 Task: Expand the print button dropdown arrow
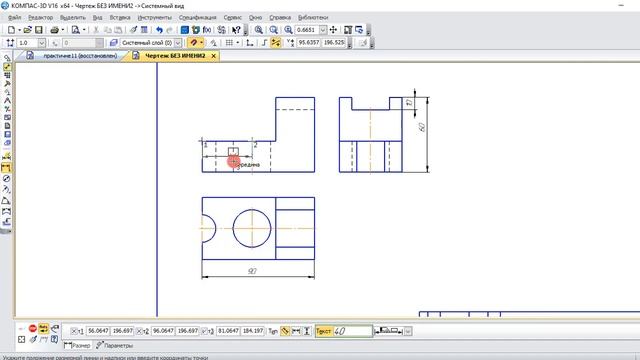pyautogui.click(x=62, y=30)
